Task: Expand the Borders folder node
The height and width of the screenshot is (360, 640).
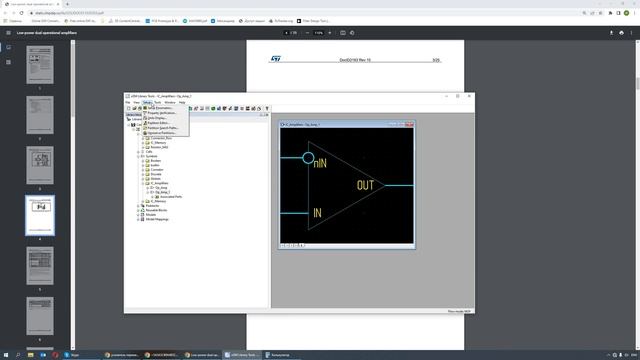Action: pos(143,161)
